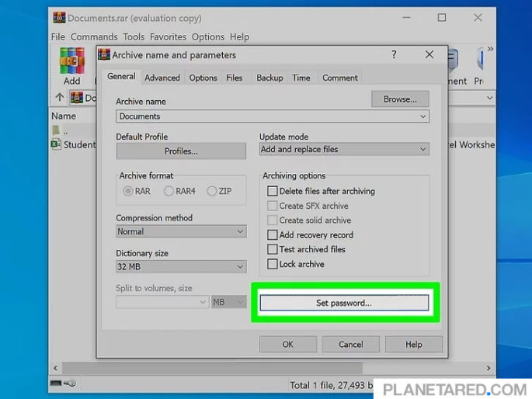Click the WinRAR icon in title bar
Viewport: 532px width, 399px height.
[57, 18]
